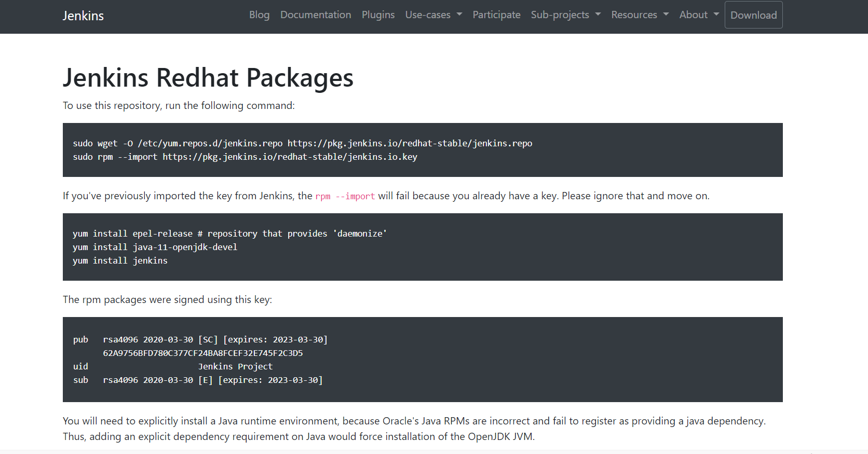
Task: Expand the Use-cases dropdown menu
Action: [433, 15]
